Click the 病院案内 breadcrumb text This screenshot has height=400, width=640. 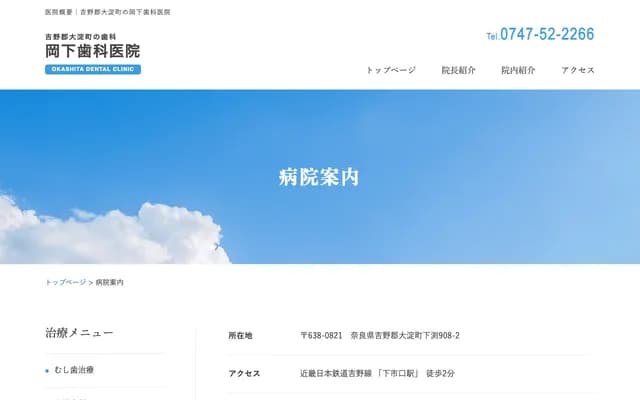(x=109, y=282)
